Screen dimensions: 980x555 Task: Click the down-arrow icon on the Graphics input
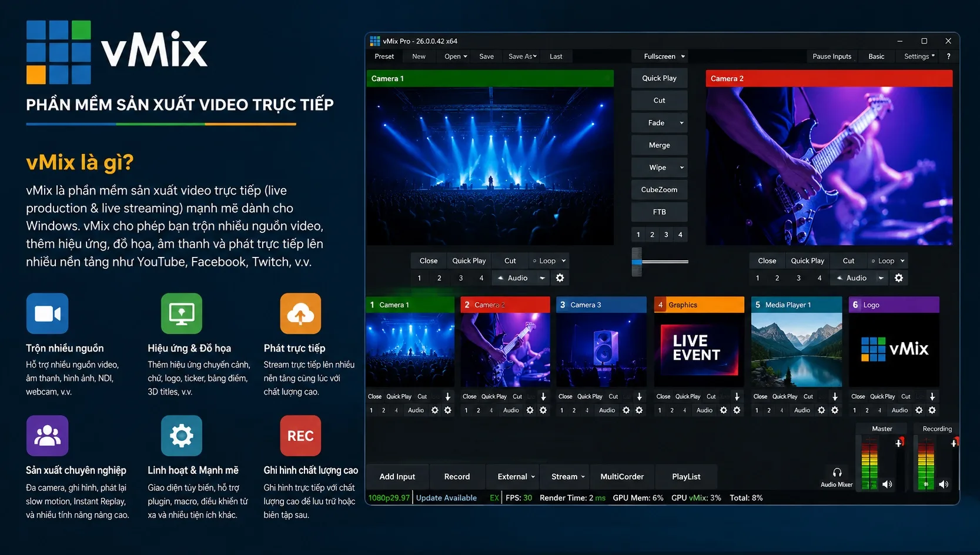coord(737,396)
